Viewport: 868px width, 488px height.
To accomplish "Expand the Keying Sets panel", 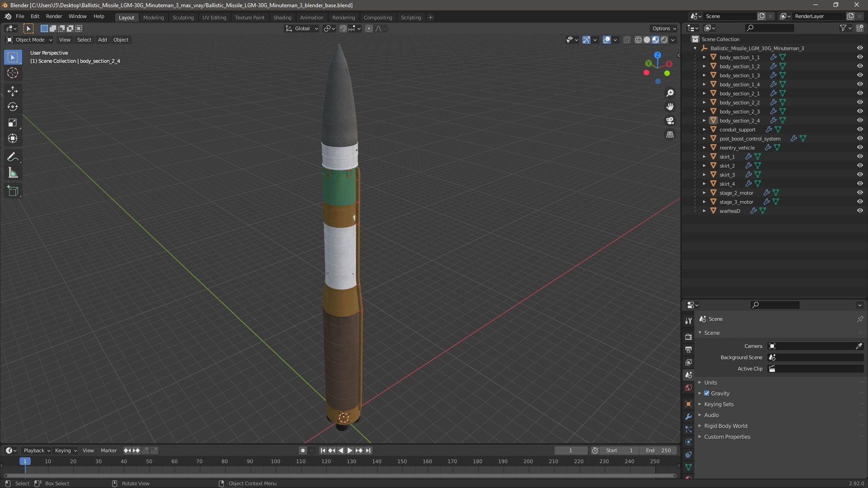I will (718, 404).
